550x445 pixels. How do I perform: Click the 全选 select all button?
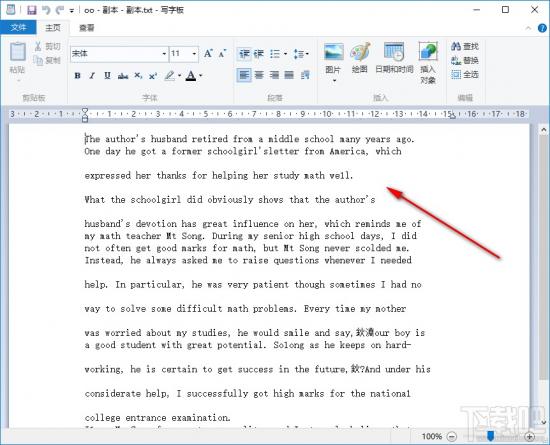pyautogui.click(x=465, y=74)
